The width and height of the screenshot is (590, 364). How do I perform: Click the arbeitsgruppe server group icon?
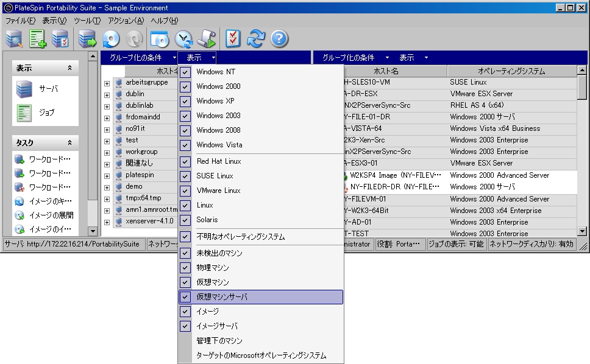coord(119,82)
